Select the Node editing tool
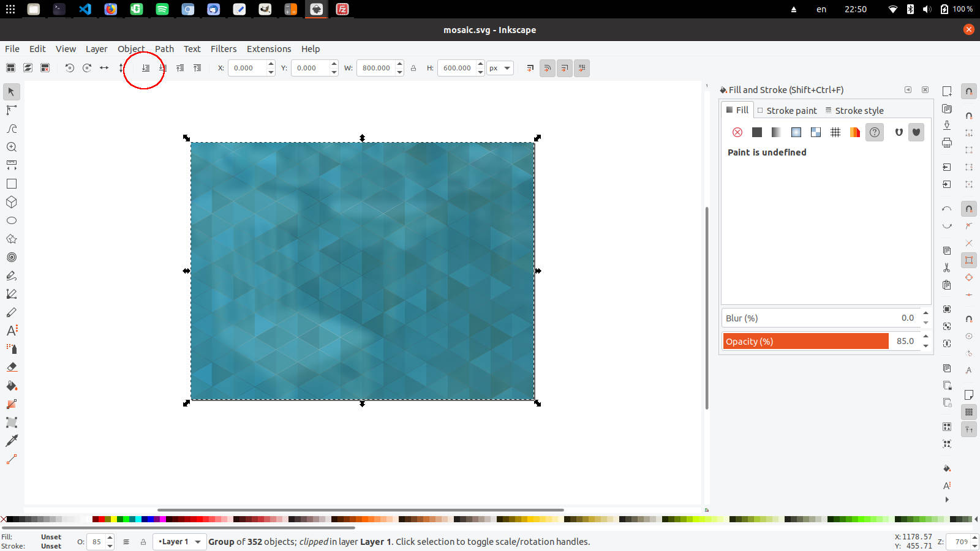Viewport: 980px width, 551px height. (11, 110)
